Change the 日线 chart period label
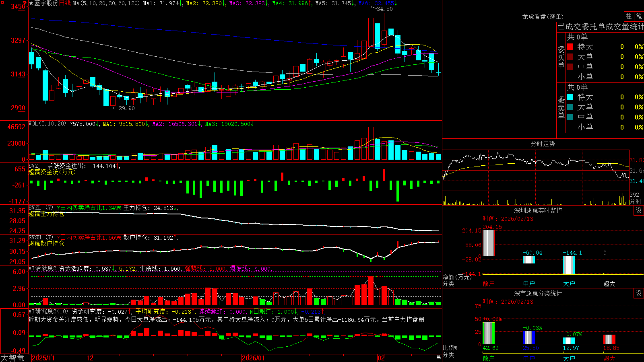Viewport: 644px width, 362px height. [65, 3]
